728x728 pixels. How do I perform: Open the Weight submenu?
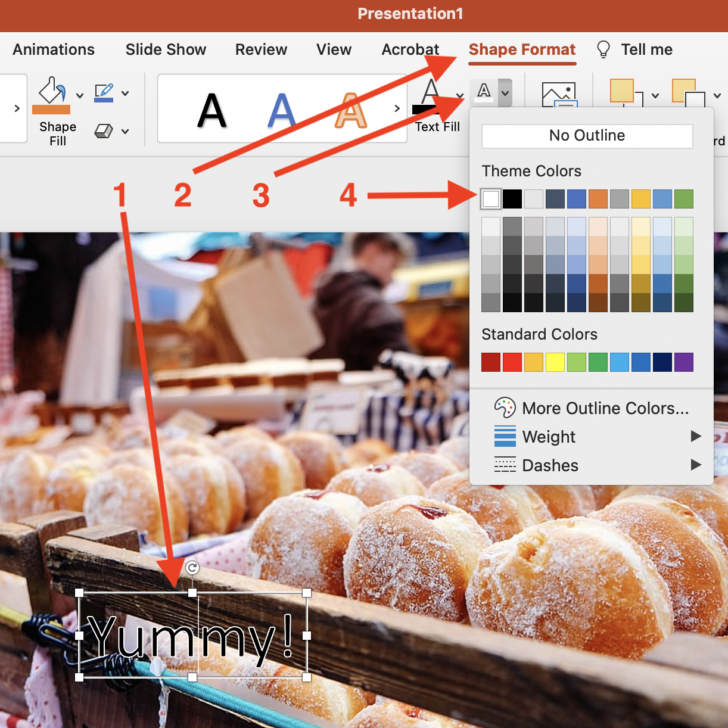coord(591,437)
